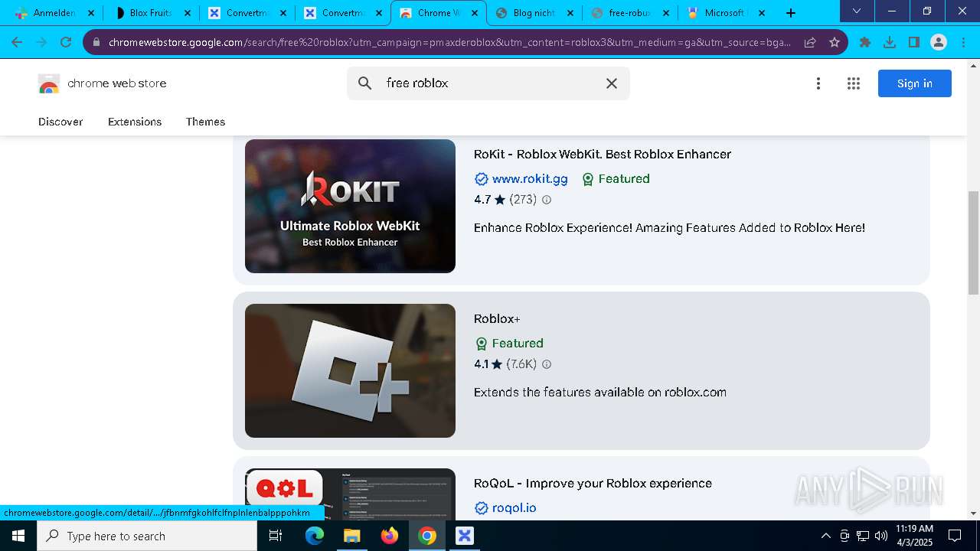This screenshot has width=980, height=551.
Task: Open the Themes section
Action: point(205,122)
